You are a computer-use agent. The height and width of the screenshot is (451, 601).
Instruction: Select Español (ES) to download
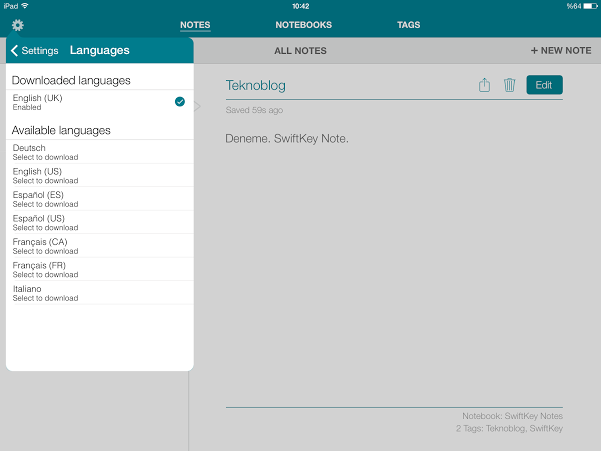pos(100,199)
